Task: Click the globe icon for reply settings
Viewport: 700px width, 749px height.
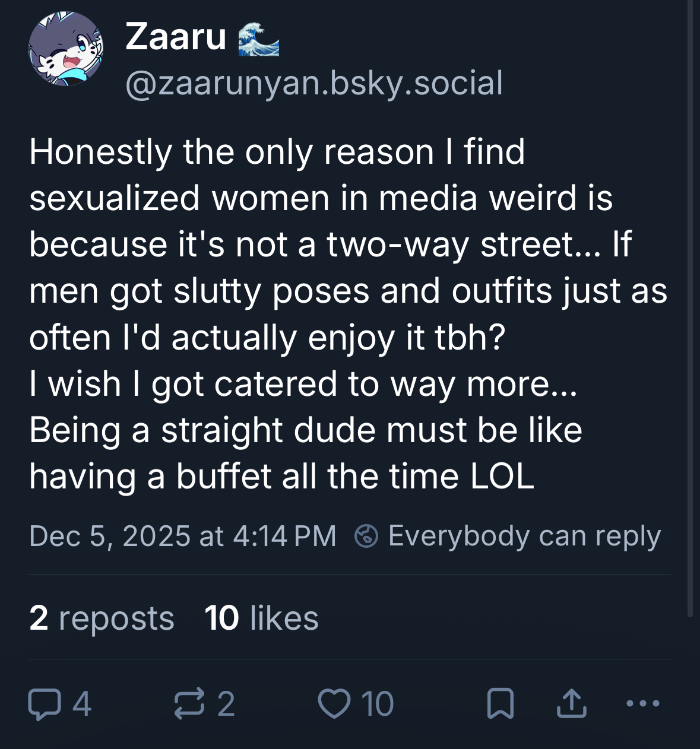Action: pos(366,536)
